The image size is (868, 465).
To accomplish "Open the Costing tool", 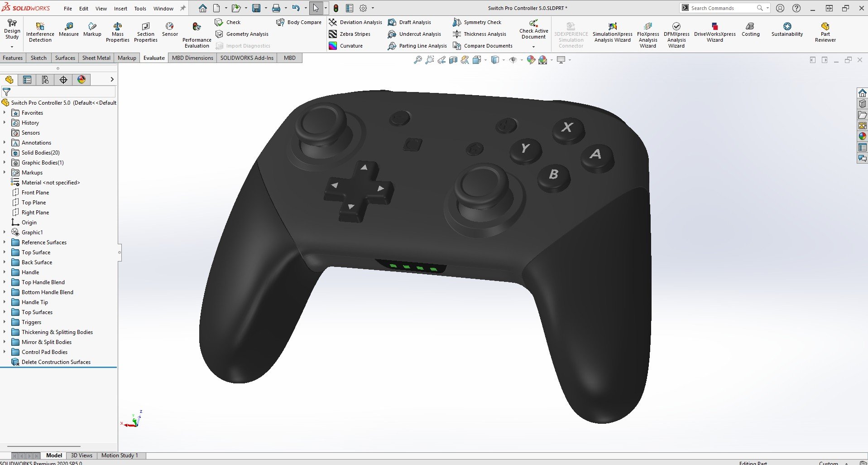I will tap(750, 29).
